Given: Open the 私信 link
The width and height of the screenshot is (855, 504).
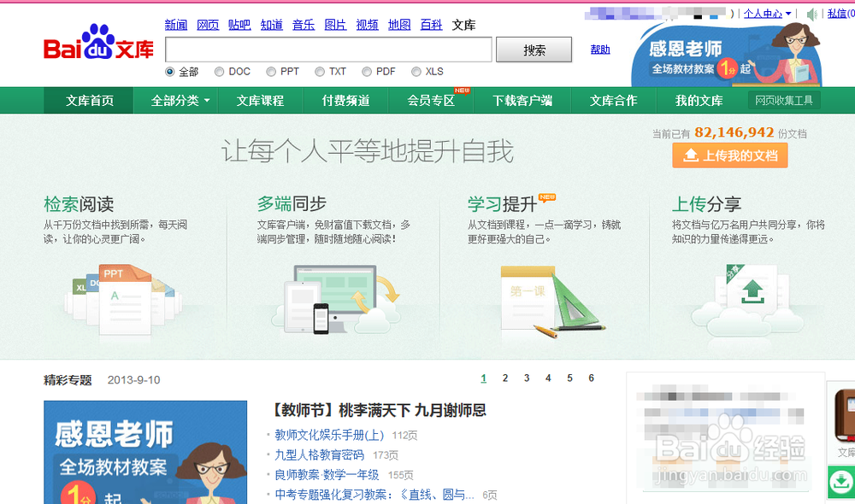Looking at the screenshot, I should [x=840, y=14].
